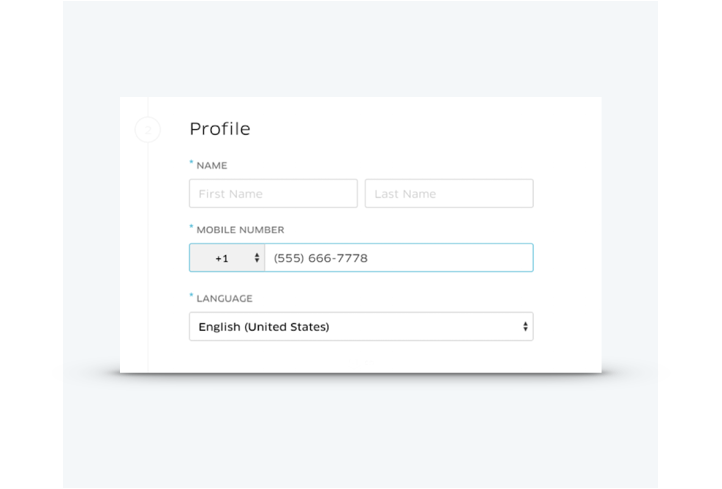This screenshot has width=722, height=489.
Task: Click the country code selector arrows
Action: coord(257,258)
